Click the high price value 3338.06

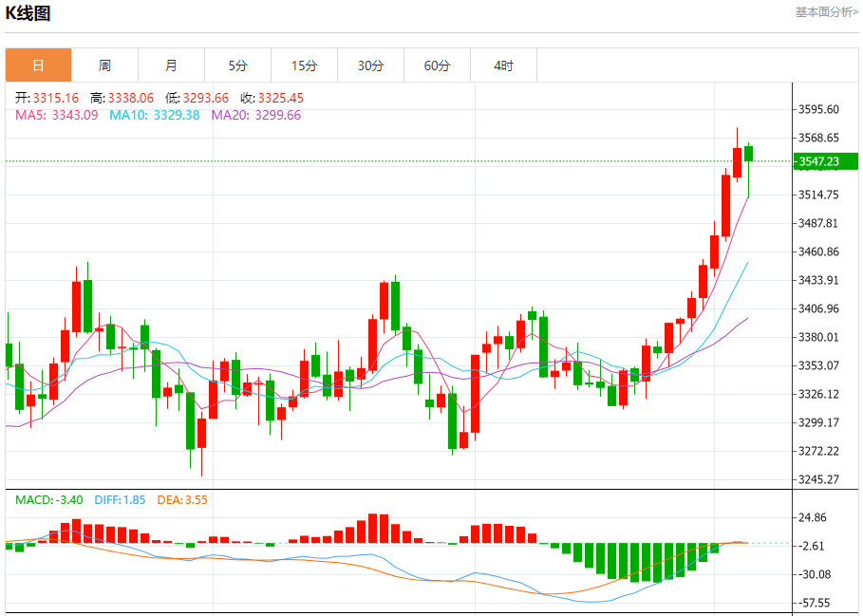pyautogui.click(x=130, y=98)
